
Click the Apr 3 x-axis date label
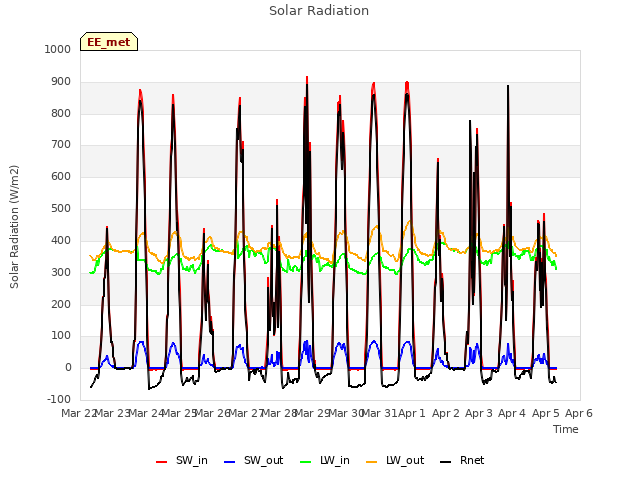coord(479,413)
